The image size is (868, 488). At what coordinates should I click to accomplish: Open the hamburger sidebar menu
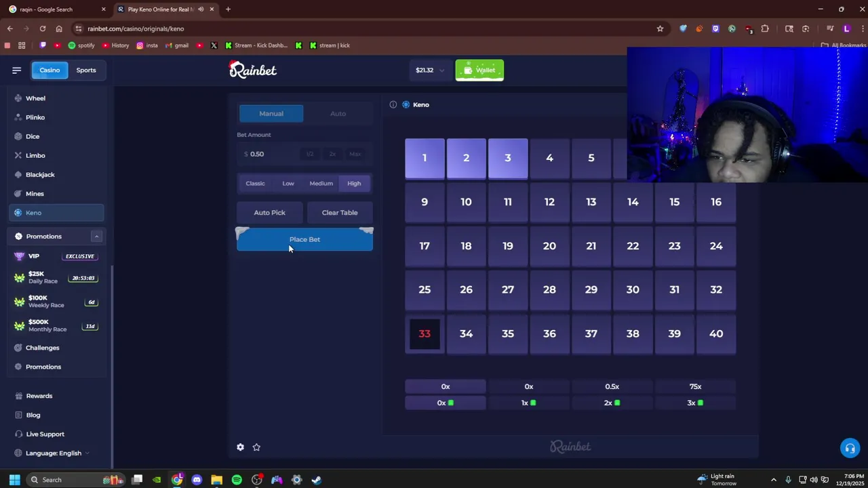point(16,70)
